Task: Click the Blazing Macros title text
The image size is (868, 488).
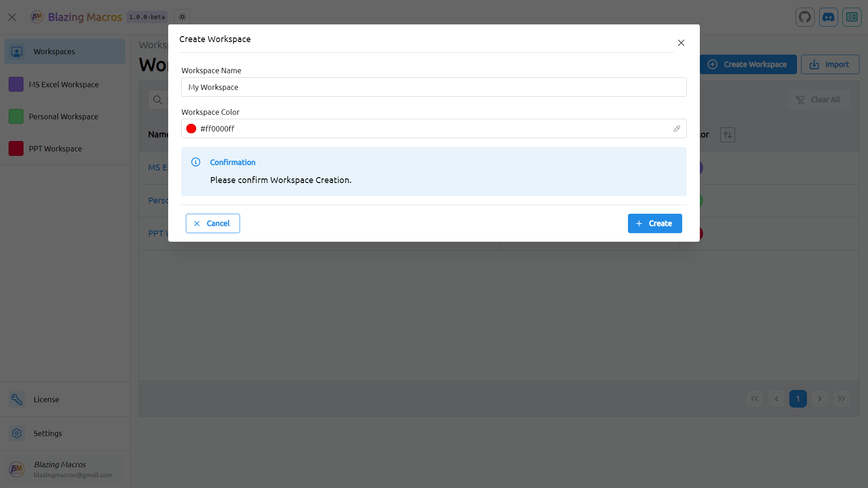Action: (x=85, y=17)
